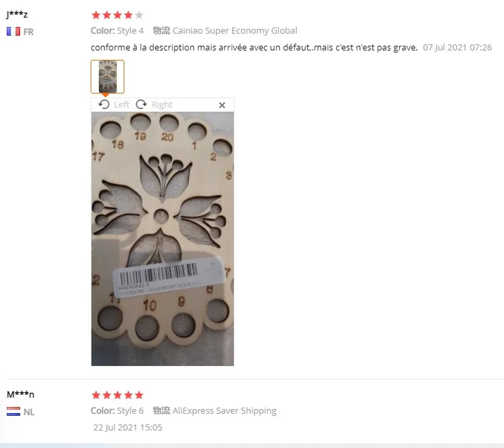This screenshot has width=504, height=448.
Task: Click the "Color: Style 6" label
Action: [117, 410]
